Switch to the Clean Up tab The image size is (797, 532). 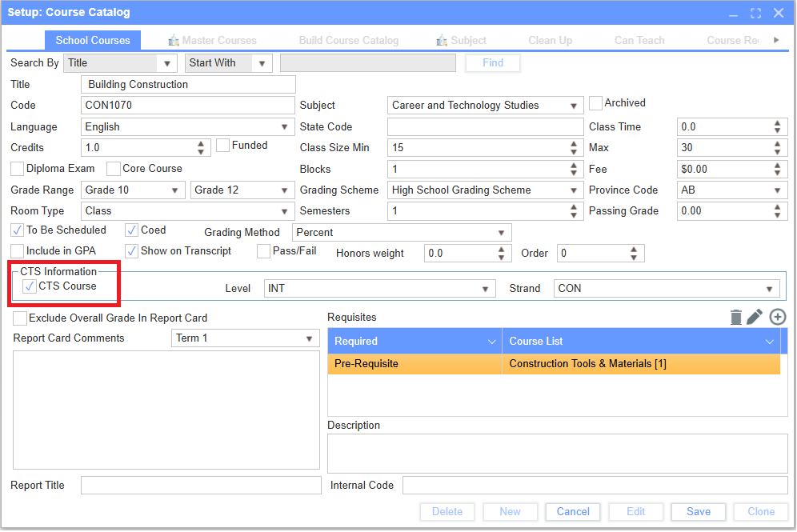point(550,40)
